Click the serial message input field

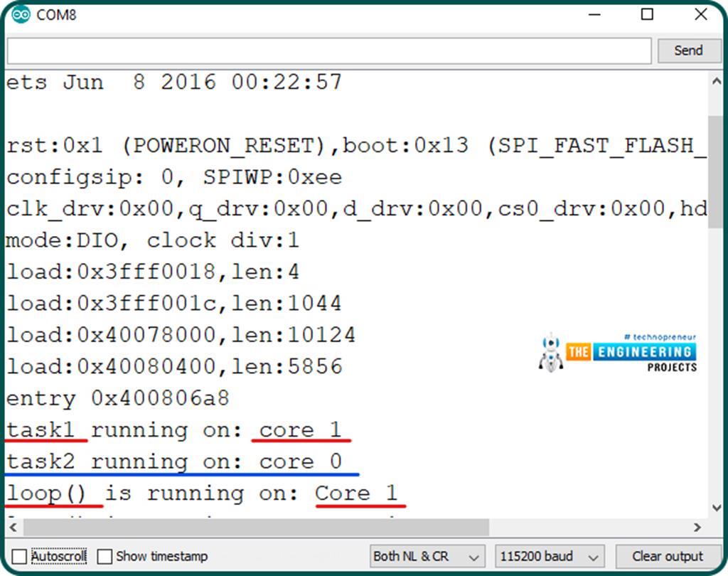point(327,50)
